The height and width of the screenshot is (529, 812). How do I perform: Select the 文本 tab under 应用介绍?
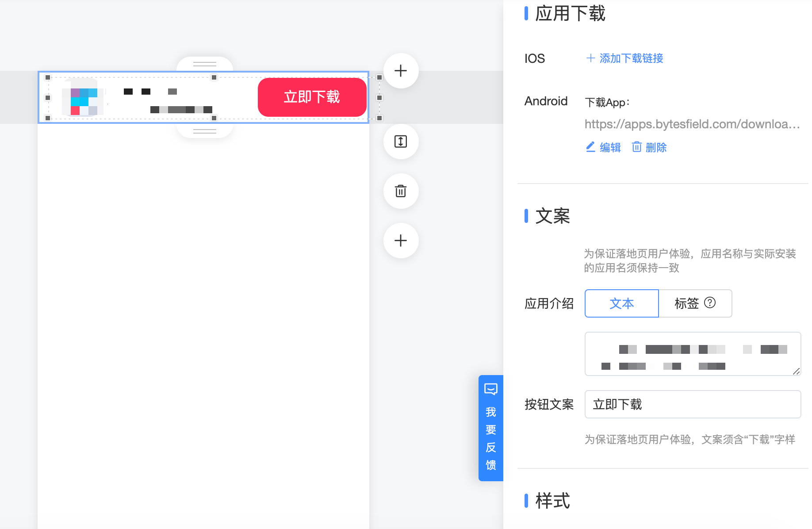[621, 303]
